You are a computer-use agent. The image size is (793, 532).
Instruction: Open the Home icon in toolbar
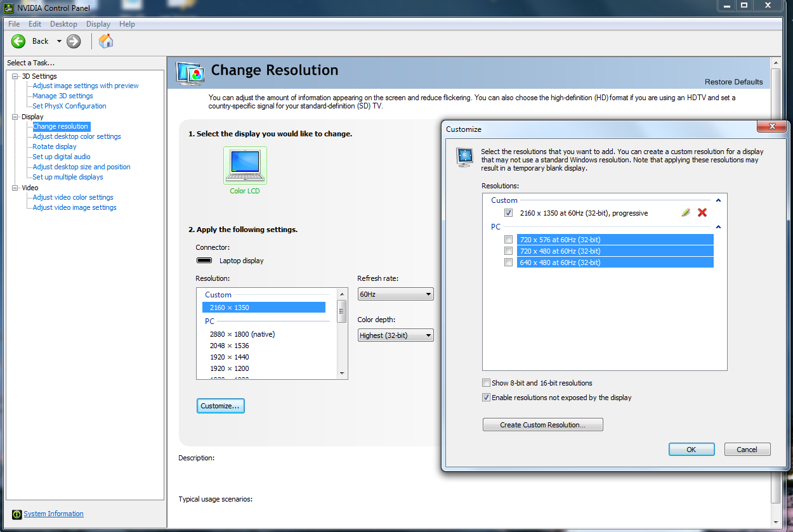(107, 41)
